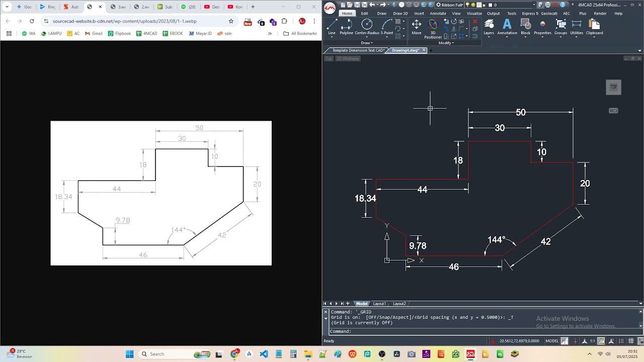
Task: Choose the Center-Radius circle tool
Action: click(367, 27)
